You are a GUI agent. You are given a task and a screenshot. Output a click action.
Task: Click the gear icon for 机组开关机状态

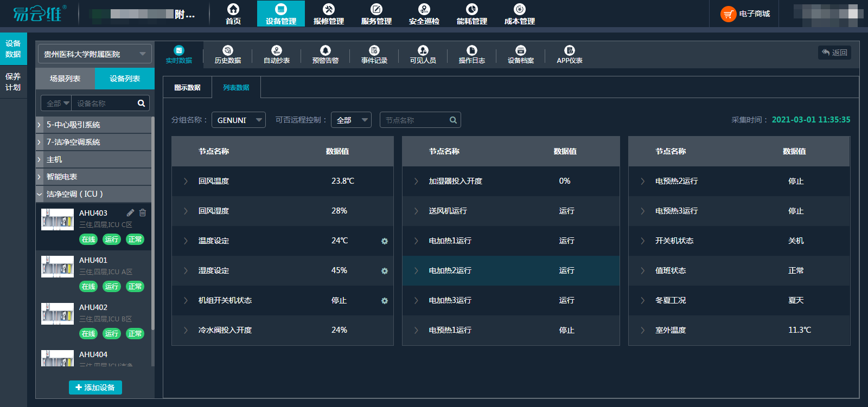(x=385, y=301)
